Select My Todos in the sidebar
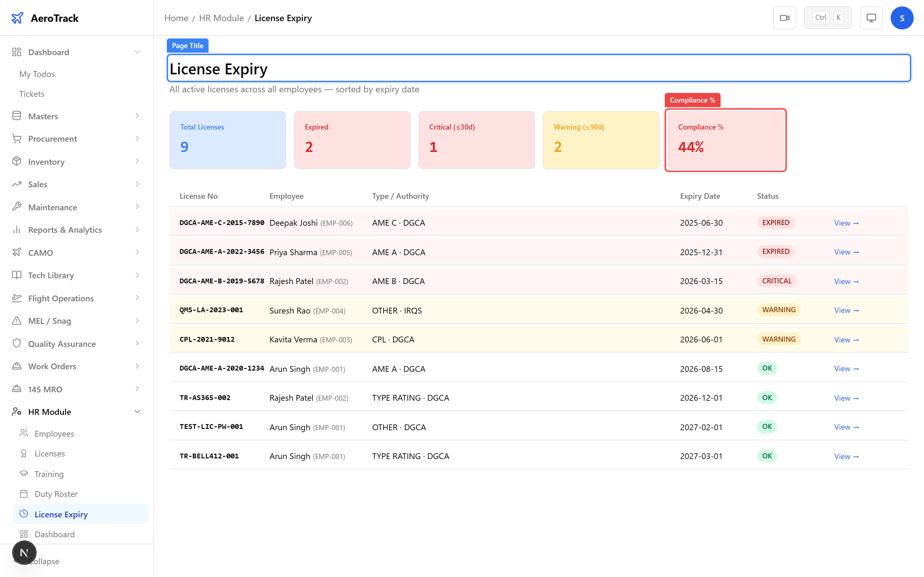 [x=37, y=74]
